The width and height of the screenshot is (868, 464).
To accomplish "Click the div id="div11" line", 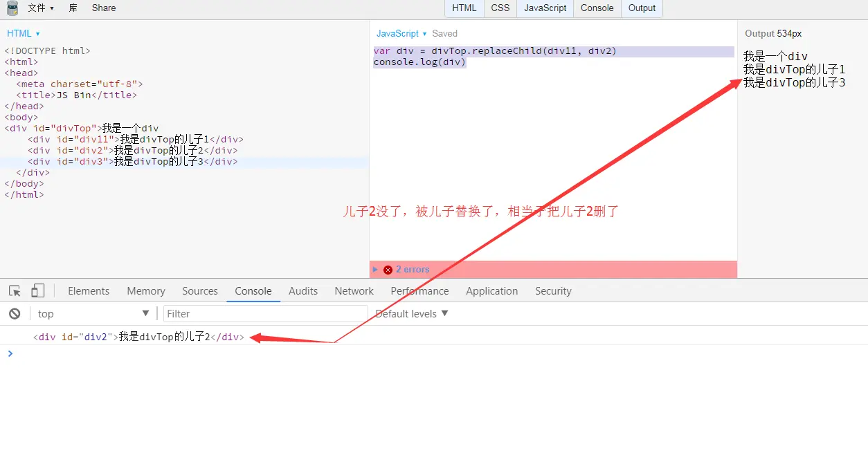I will [136, 140].
